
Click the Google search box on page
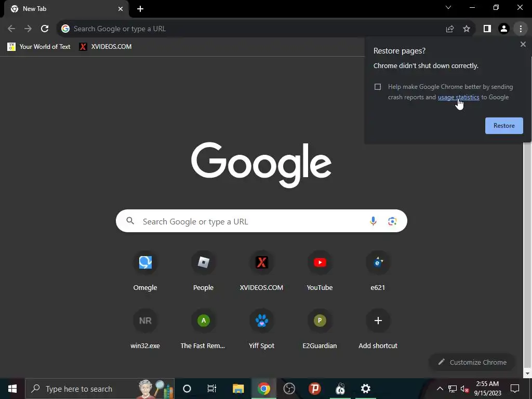click(x=261, y=221)
